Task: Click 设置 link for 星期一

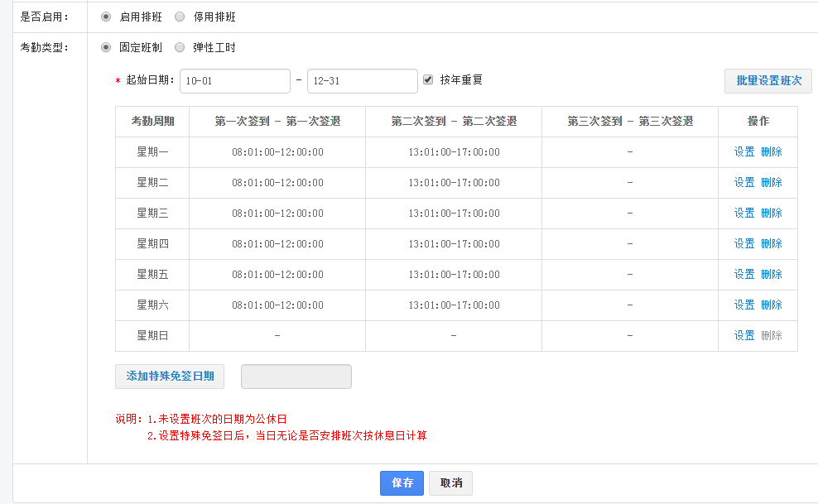Action: (x=744, y=152)
